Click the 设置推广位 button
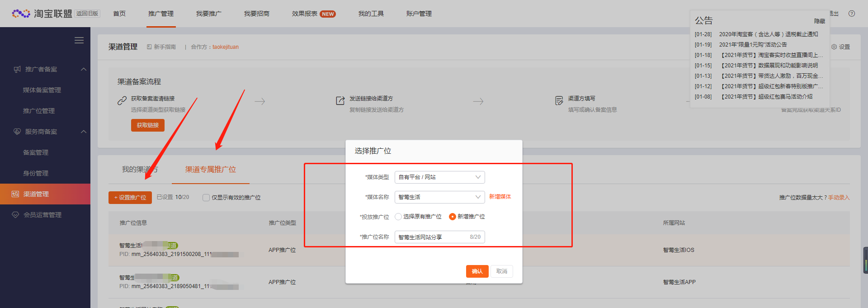The height and width of the screenshot is (308, 868). (130, 198)
